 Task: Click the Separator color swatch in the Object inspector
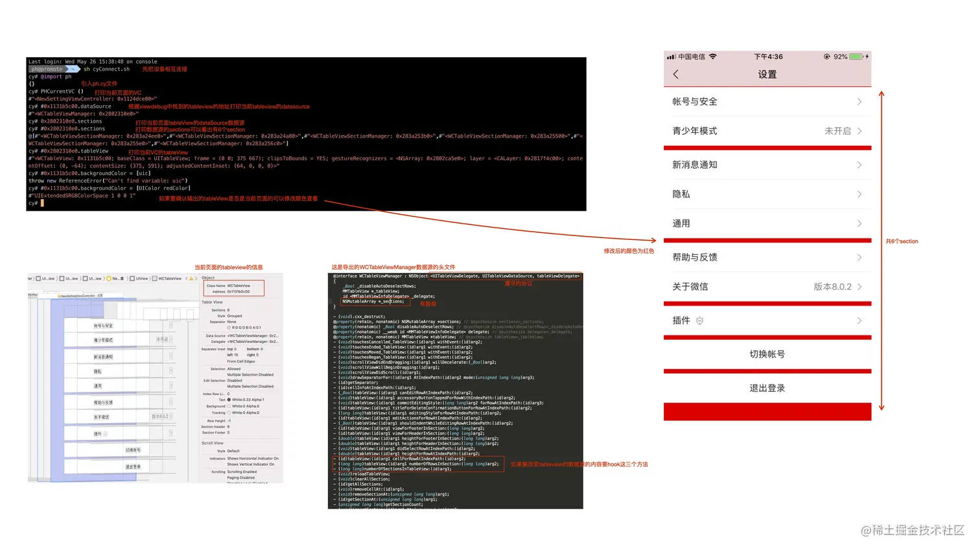point(229,327)
